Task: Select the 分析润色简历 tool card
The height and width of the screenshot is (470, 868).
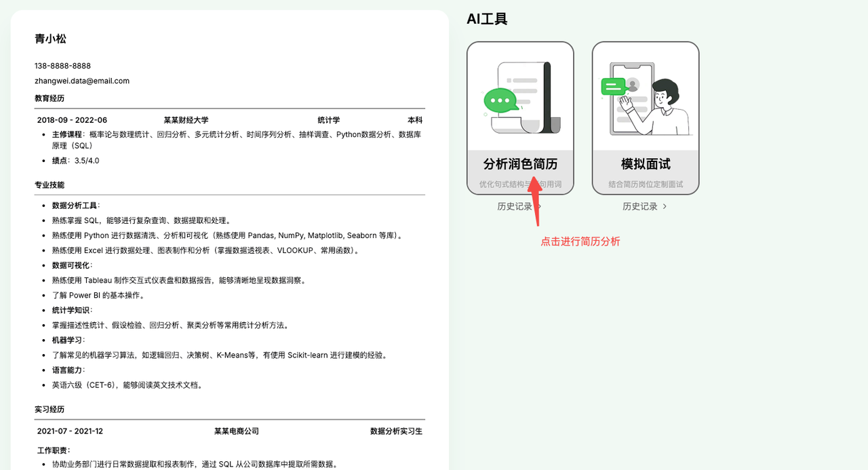Action: (520, 119)
